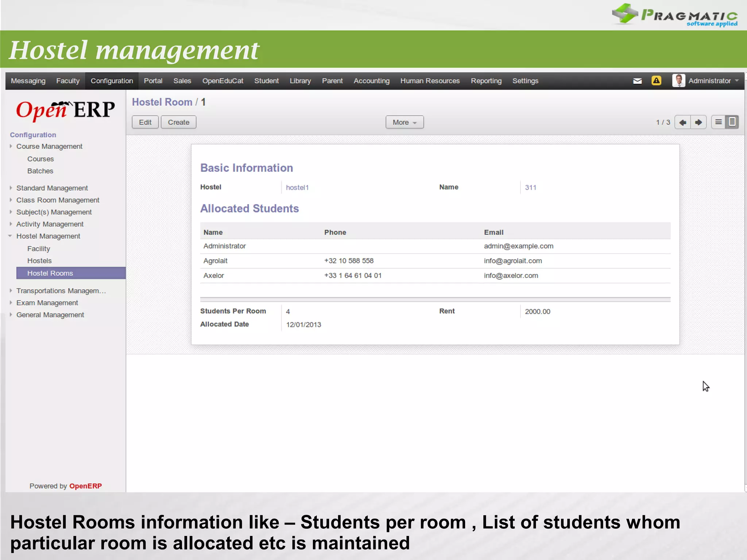The image size is (747, 560).
Task: Open Courses in sidebar
Action: click(40, 159)
